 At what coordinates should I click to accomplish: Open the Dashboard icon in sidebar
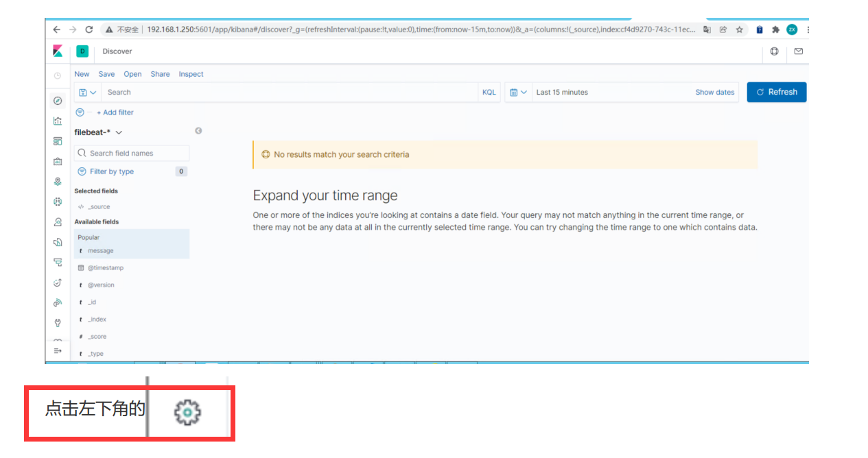(58, 141)
